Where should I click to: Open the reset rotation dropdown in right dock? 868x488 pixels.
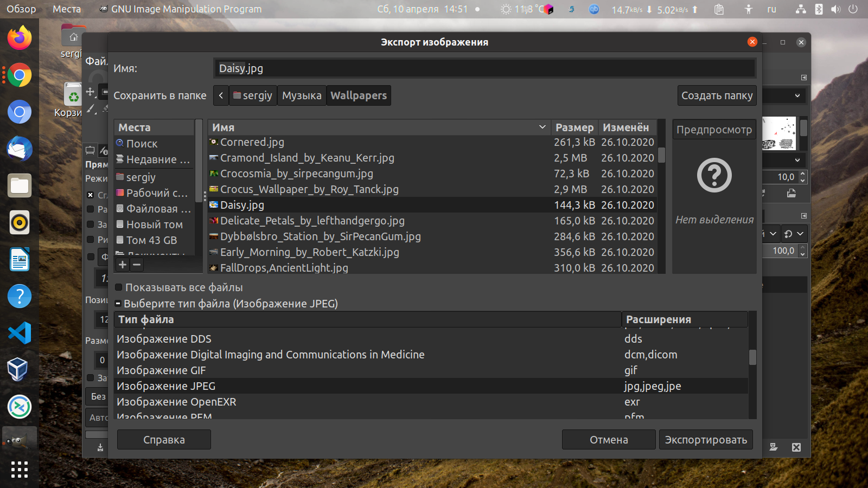point(794,234)
